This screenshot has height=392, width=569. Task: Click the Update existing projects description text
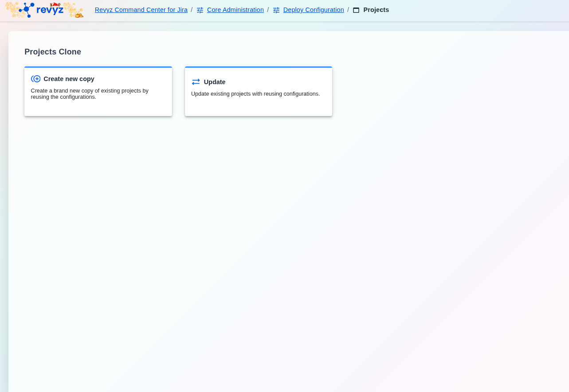click(x=255, y=94)
